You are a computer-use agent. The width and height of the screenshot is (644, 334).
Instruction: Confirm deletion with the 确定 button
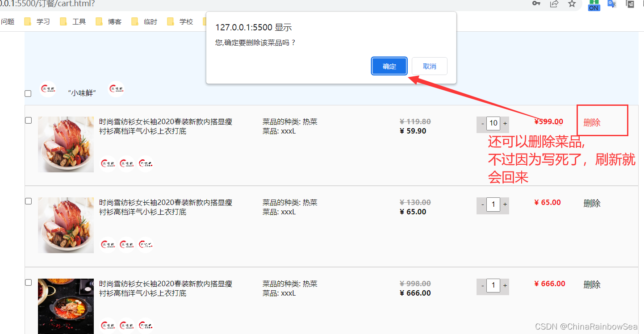click(389, 66)
